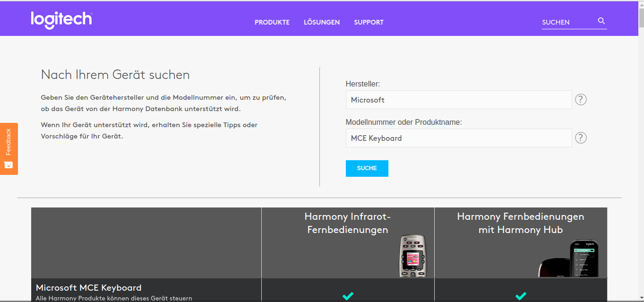Click 'Harmony Fernbedienungen mit Harmony Hub' header

[521, 223]
